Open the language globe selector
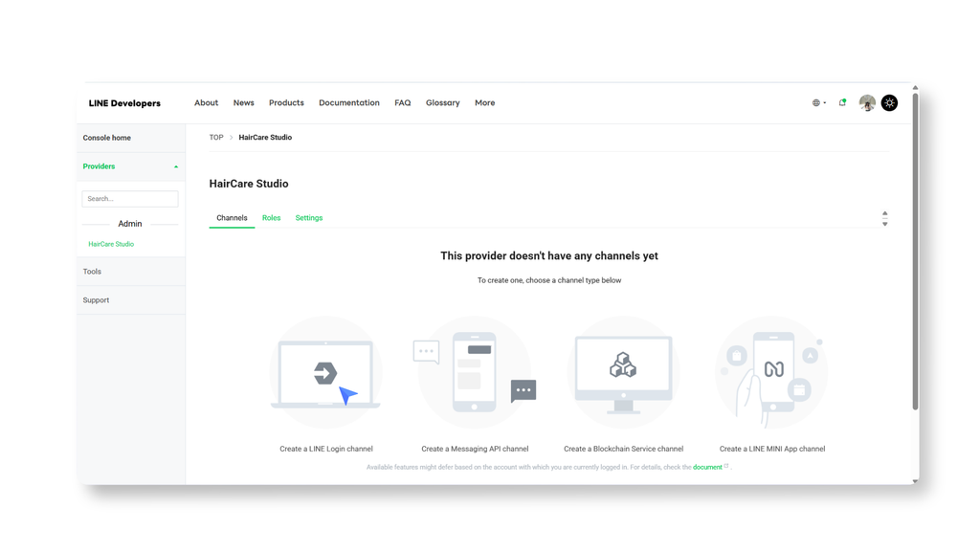This screenshot has height=551, width=980. point(819,103)
